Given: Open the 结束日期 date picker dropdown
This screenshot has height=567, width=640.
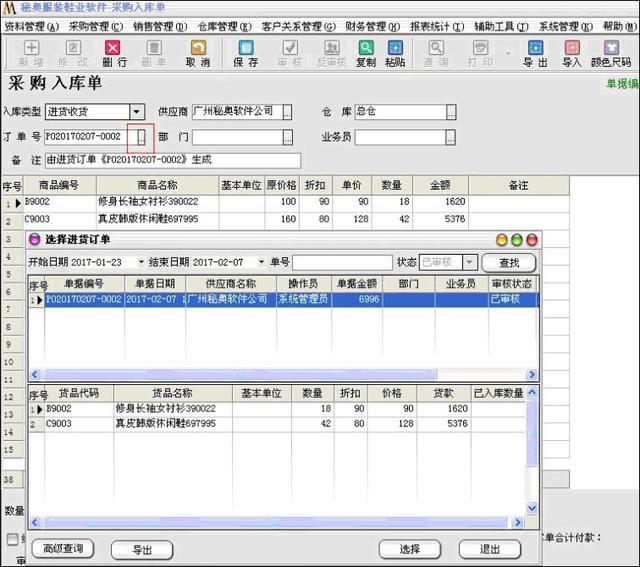Looking at the screenshot, I should 261,262.
